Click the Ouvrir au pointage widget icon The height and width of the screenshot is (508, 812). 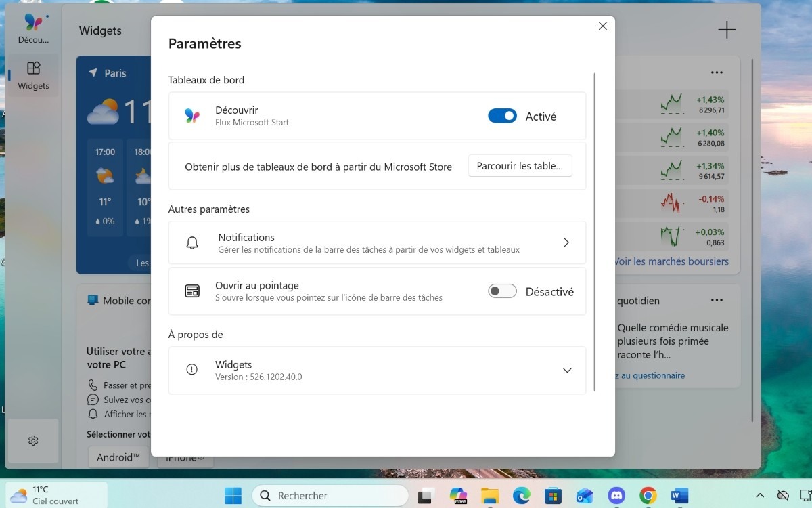click(191, 291)
